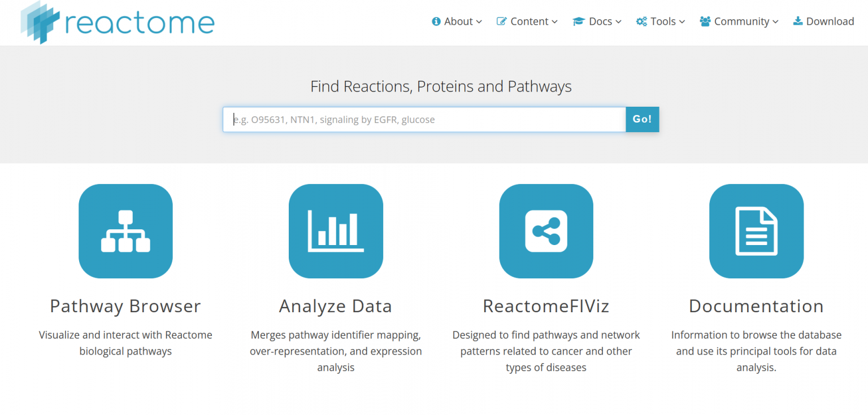
Task: Click the info icon beside About
Action: point(436,21)
